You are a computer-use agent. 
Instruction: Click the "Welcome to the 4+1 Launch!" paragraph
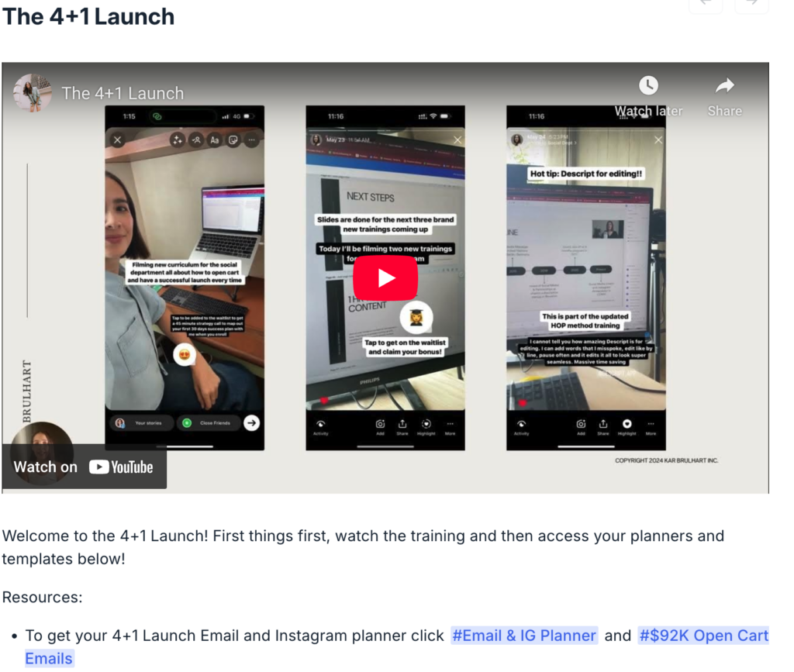[x=363, y=547]
